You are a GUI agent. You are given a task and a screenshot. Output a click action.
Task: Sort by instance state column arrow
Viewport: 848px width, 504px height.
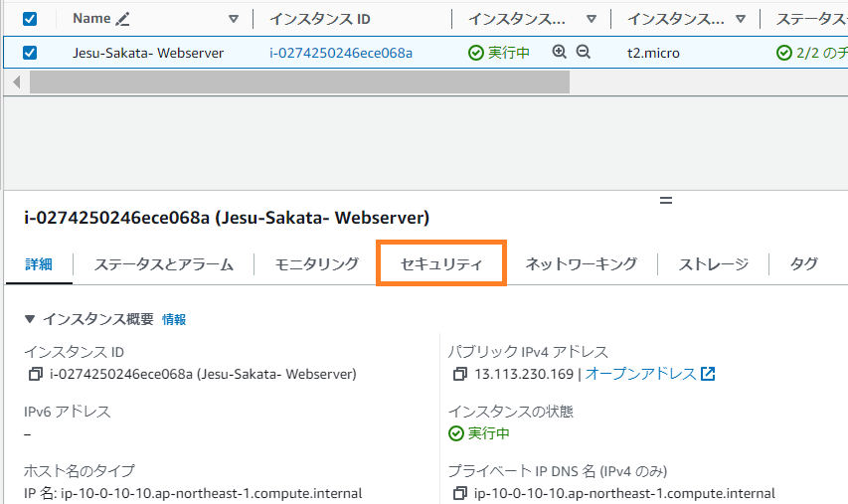point(592,19)
